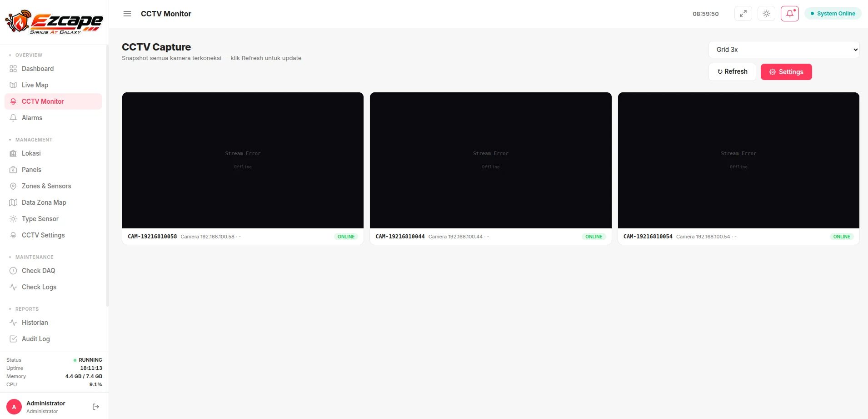Click the Alarms bell icon in sidebar
868x419 pixels.
13,118
